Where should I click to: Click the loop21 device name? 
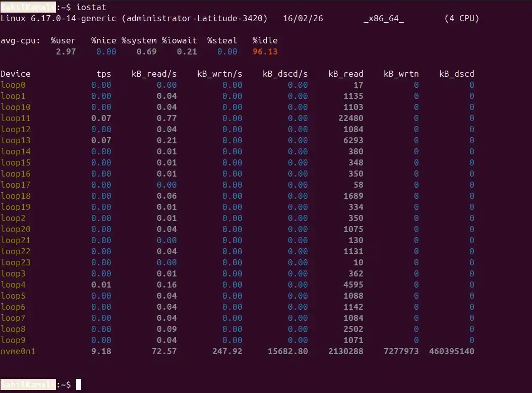[15, 241]
